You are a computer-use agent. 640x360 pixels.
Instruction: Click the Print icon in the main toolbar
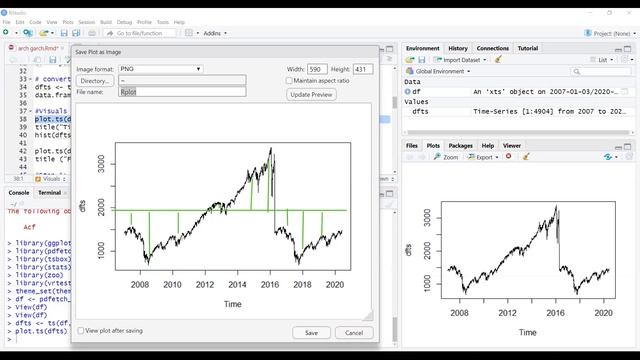tap(92, 33)
